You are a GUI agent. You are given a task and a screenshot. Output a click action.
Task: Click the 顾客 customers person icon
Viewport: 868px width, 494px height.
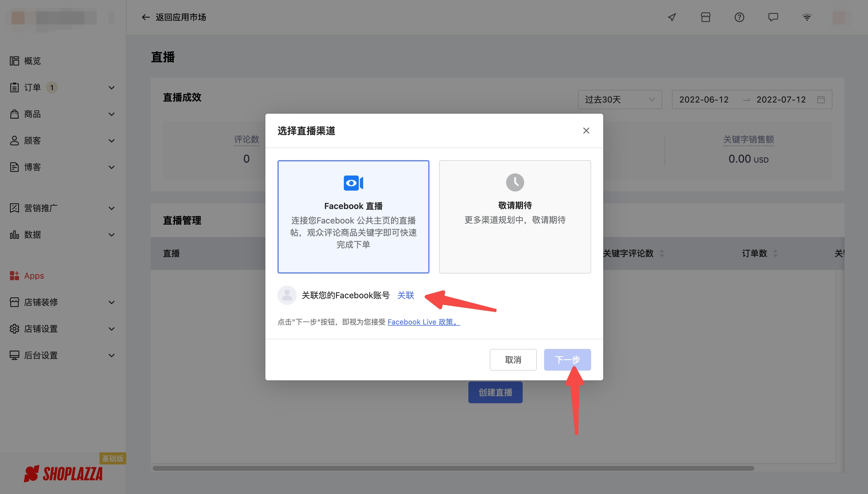click(x=14, y=141)
